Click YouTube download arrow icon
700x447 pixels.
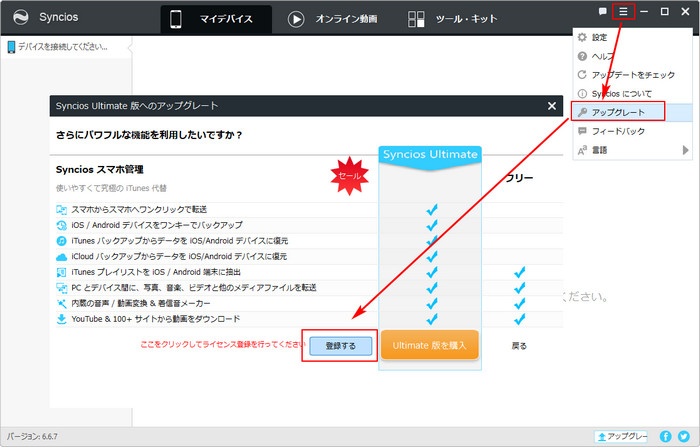tap(62, 319)
